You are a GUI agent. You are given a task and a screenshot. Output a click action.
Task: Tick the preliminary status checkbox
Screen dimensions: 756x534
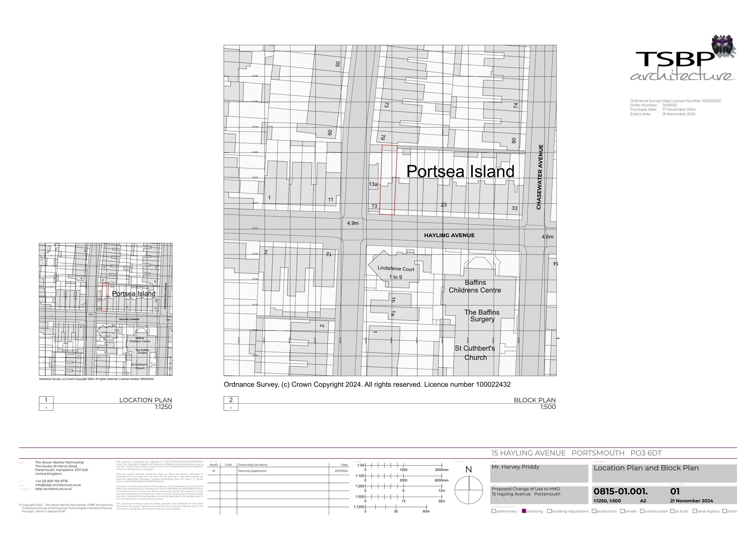pyautogui.click(x=494, y=511)
